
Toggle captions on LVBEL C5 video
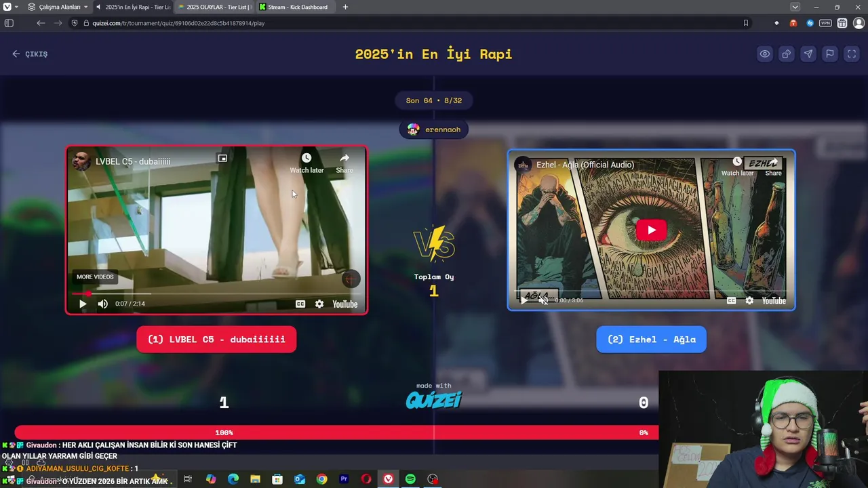[x=300, y=304]
